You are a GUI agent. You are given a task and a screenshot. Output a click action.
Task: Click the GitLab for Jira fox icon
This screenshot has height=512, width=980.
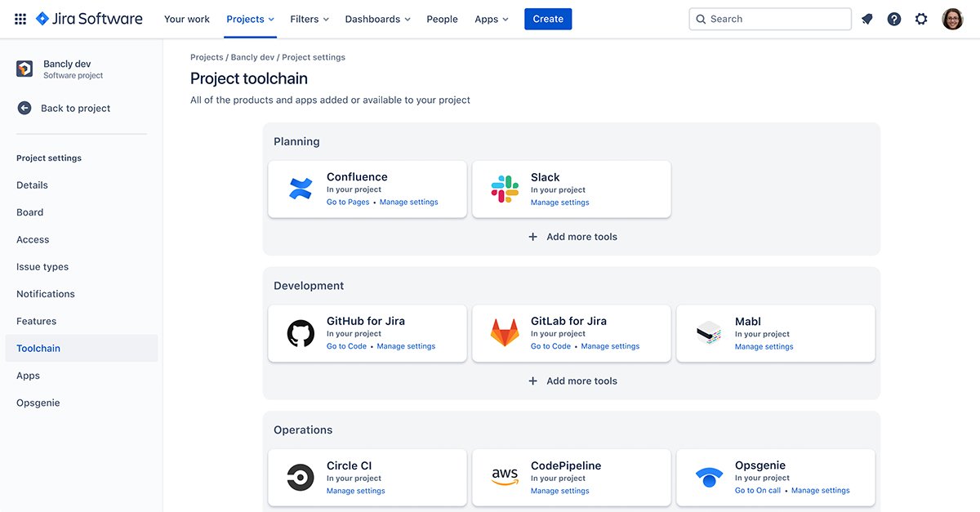pyautogui.click(x=504, y=332)
